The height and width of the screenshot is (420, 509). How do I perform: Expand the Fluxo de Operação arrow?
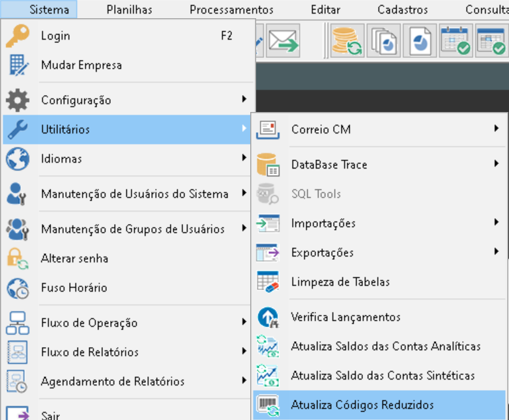244,322
